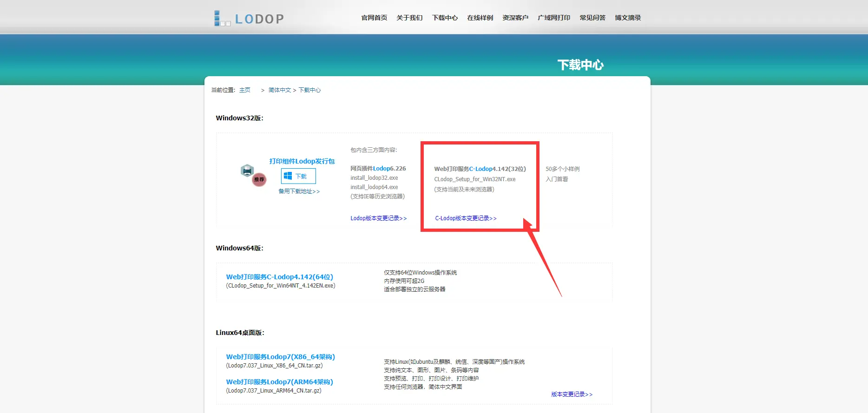Viewport: 868px width, 413px height.
Task: Download Web打印服务Lodop7(X86_64架构)
Action: click(281, 357)
